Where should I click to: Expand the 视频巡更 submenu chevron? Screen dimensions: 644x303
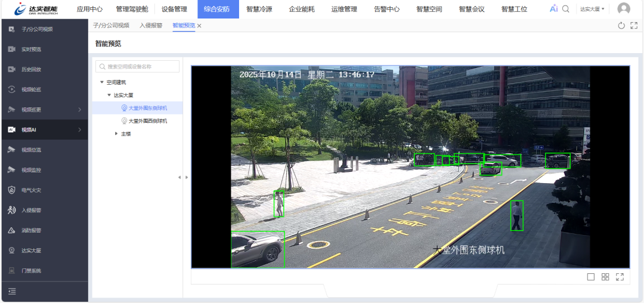[x=80, y=110]
